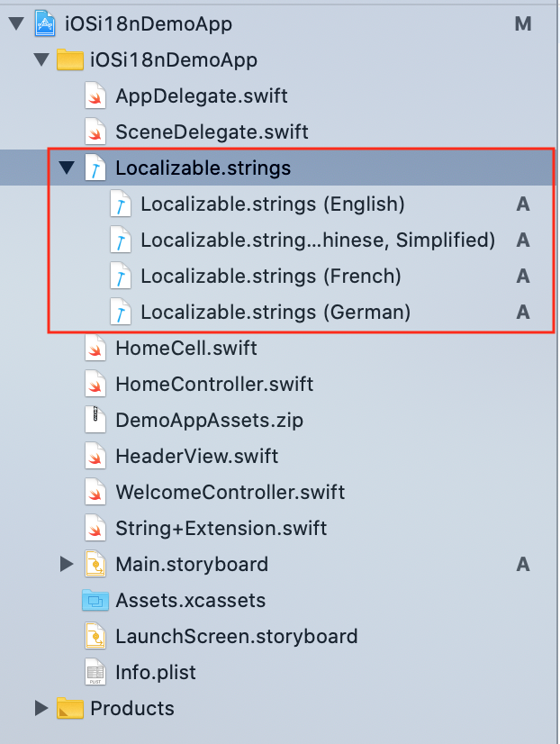
Task: Collapse the iOSi18nDemoApp group folder triangle
Action: (41, 59)
